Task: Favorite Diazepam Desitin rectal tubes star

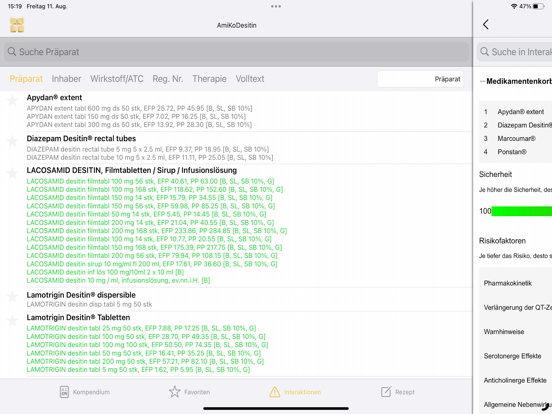Action: tap(13, 141)
